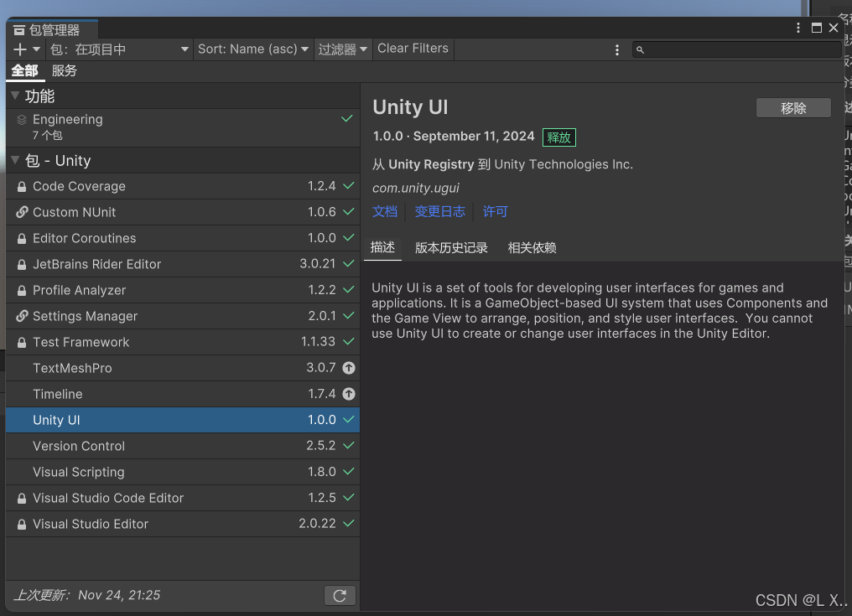Open the 变更日志 changelog link
The width and height of the screenshot is (852, 616).
(x=439, y=211)
